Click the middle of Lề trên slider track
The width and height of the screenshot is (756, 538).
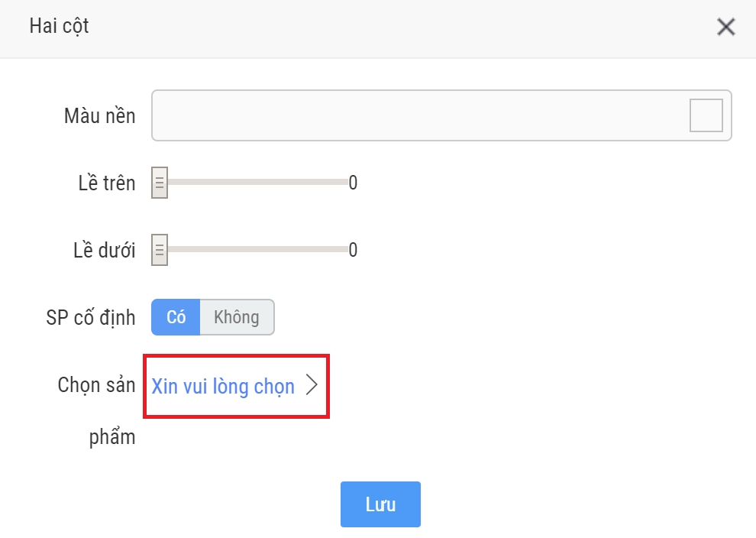tap(257, 183)
